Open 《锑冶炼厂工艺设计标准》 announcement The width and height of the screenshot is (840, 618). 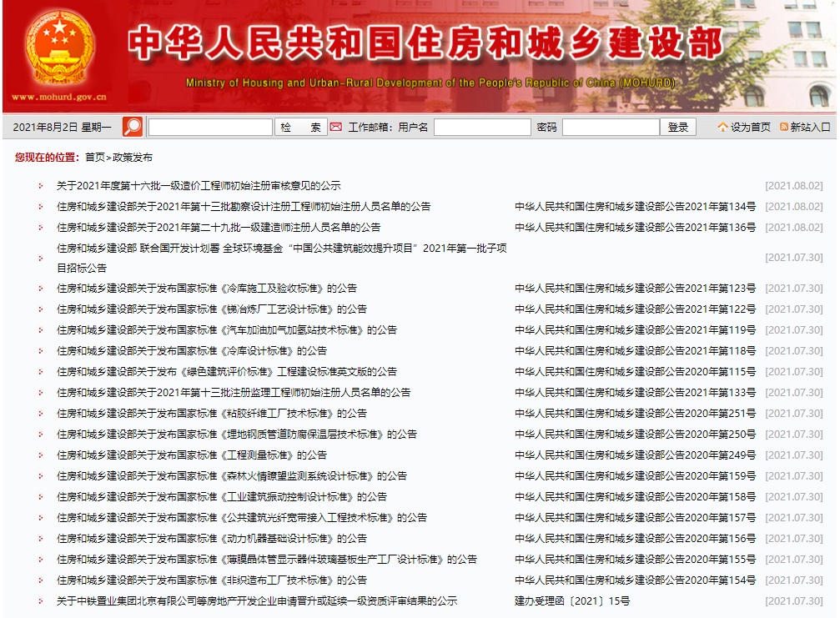tap(212, 309)
